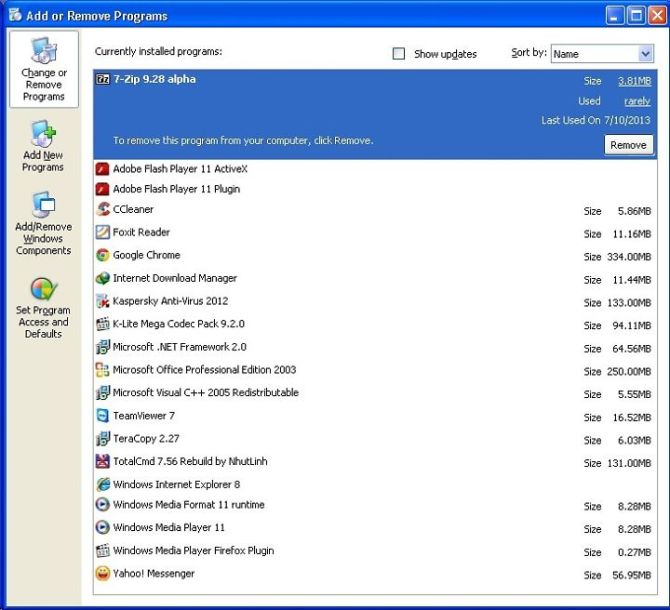The width and height of the screenshot is (670, 610).
Task: Click the 250.00MB size value for Office
Action: click(x=629, y=372)
